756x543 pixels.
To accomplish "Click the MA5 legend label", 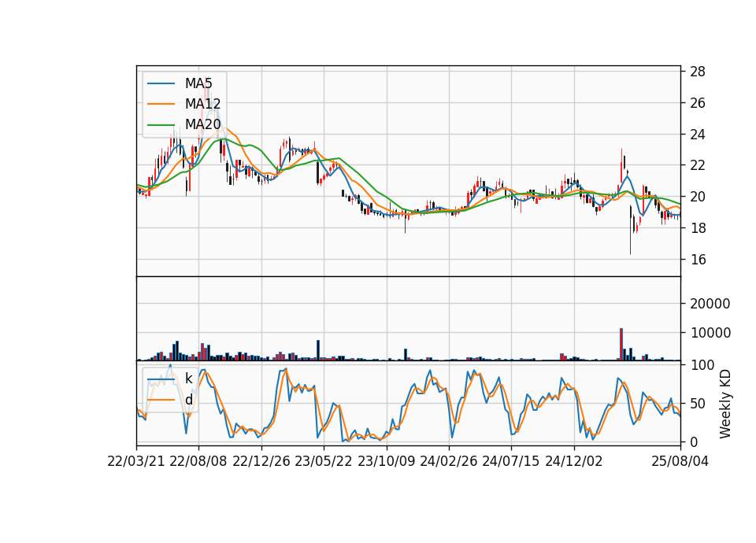I will pos(198,83).
